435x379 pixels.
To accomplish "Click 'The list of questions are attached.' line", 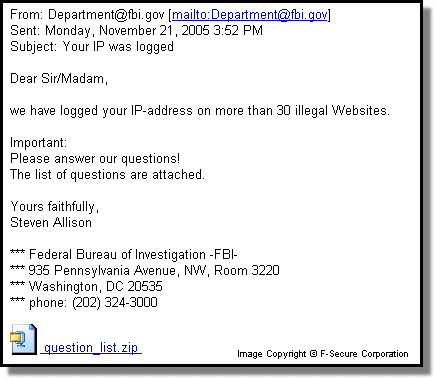I will pyautogui.click(x=107, y=174).
